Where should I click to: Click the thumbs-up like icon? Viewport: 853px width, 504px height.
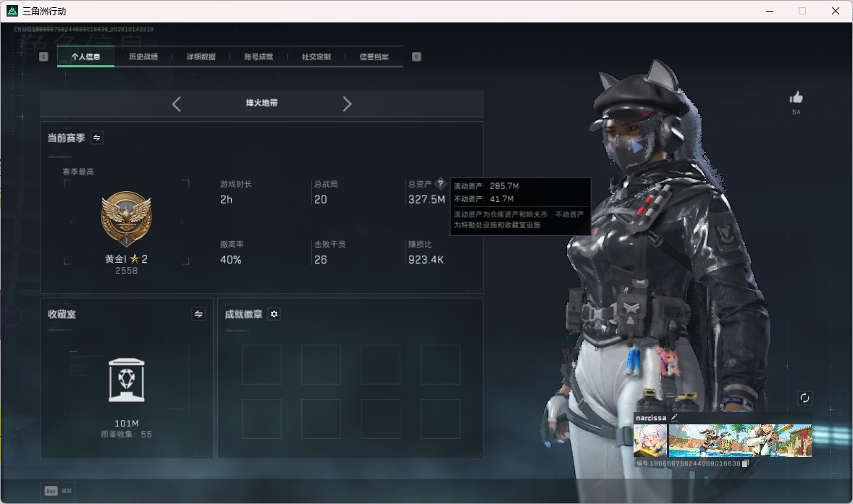796,98
